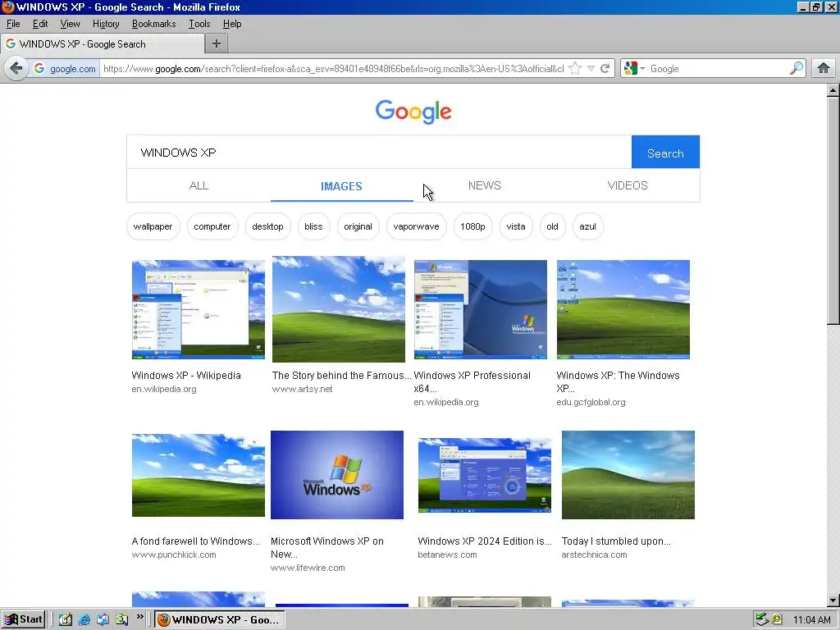Image resolution: width=840 pixels, height=630 pixels.
Task: Open the Windows XP Professional x64 thumbnail
Action: (x=481, y=309)
